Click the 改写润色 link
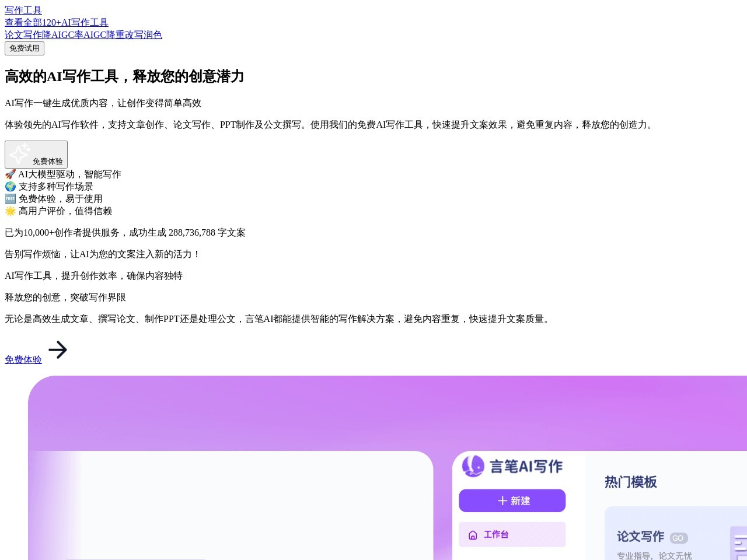 pyautogui.click(x=144, y=34)
